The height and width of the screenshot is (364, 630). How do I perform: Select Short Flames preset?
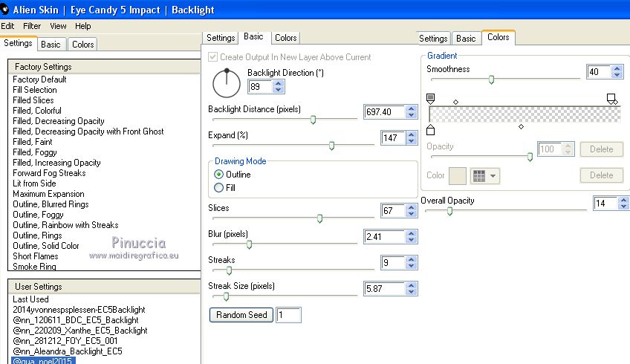[36, 256]
